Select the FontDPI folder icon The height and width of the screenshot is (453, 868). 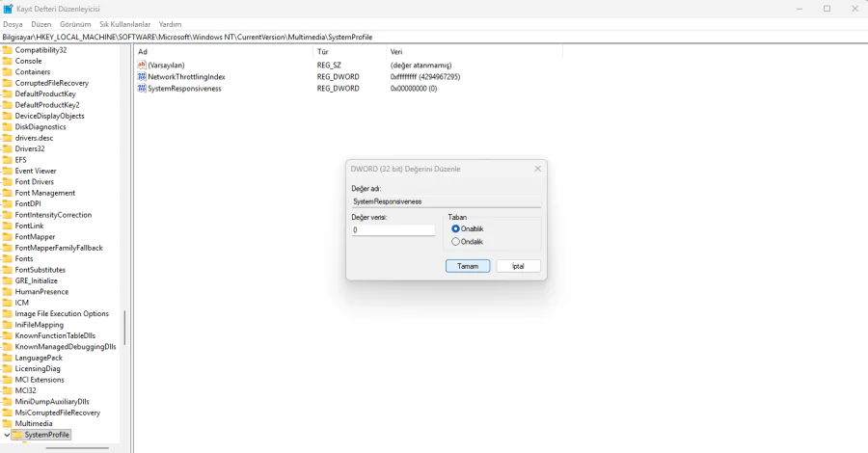pos(7,203)
